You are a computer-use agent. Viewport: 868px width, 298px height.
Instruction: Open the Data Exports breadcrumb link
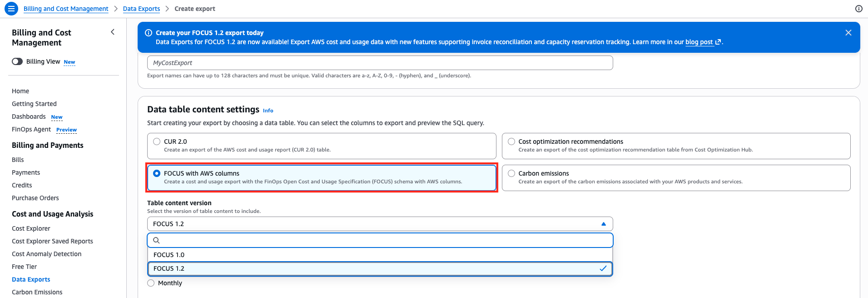tap(141, 9)
